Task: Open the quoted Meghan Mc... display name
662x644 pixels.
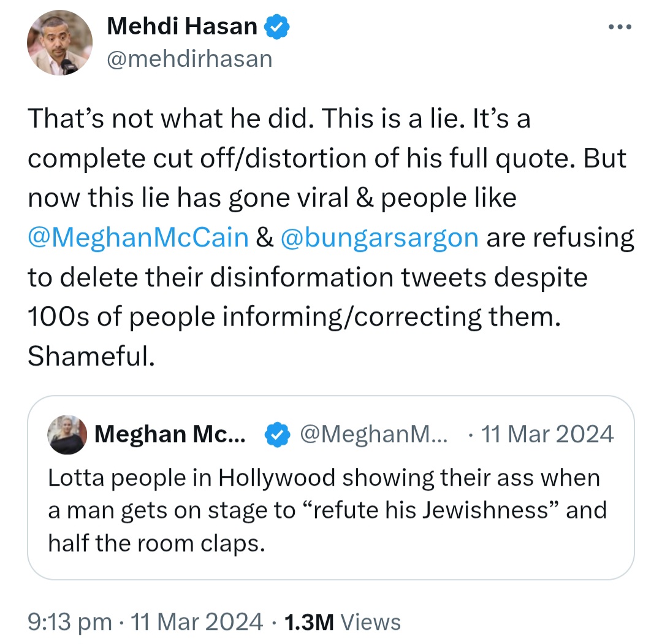Action: coord(170,434)
